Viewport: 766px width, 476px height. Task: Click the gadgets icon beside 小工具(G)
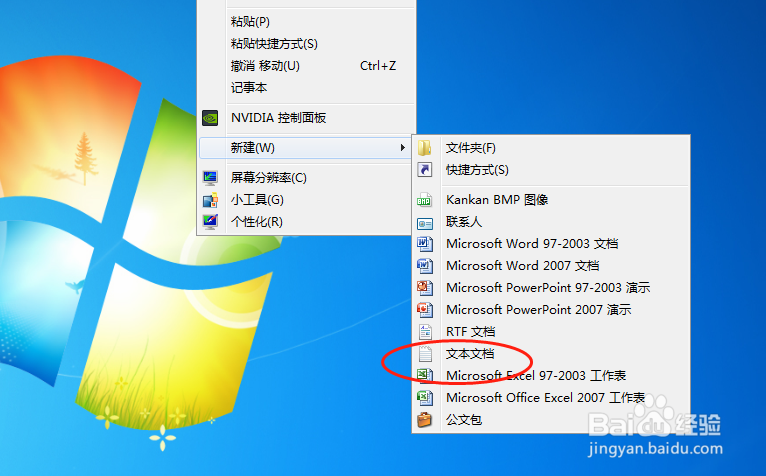(x=210, y=200)
